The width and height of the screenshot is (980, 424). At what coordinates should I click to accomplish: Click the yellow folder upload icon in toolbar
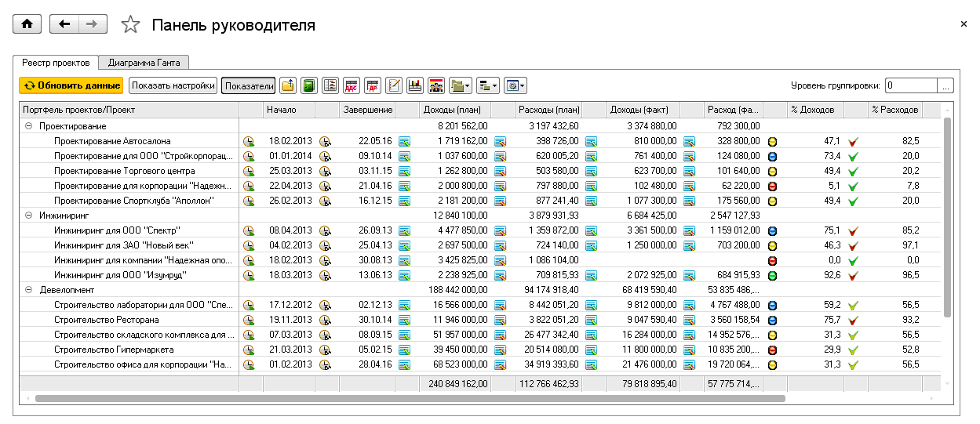pos(288,85)
